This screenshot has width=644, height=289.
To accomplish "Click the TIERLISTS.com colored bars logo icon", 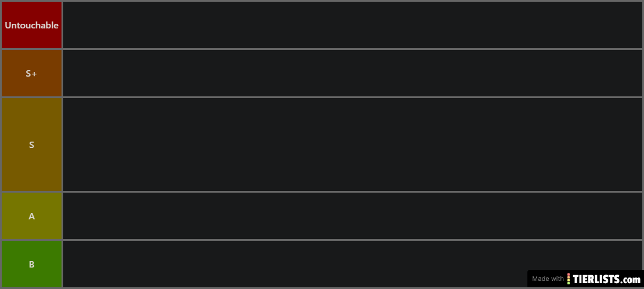I will [569, 279].
